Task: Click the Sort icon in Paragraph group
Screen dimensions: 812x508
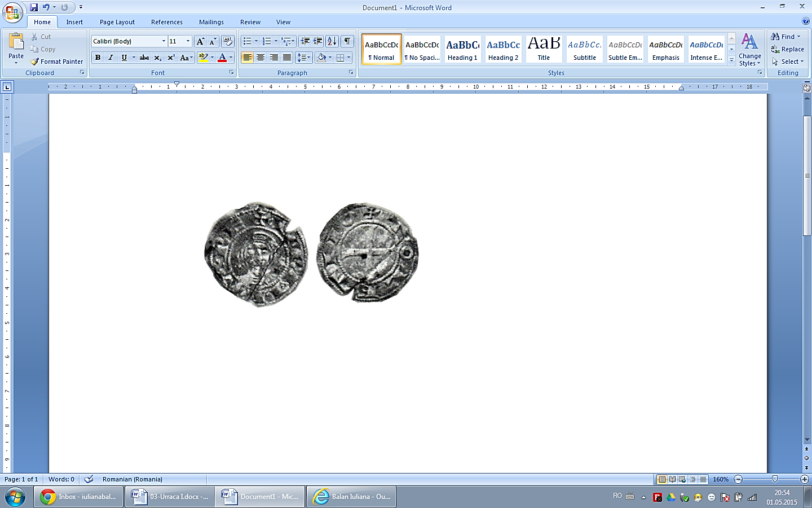Action: coord(332,41)
